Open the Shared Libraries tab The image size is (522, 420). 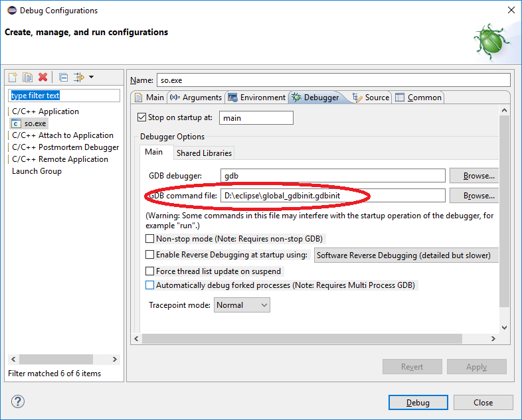(x=204, y=153)
